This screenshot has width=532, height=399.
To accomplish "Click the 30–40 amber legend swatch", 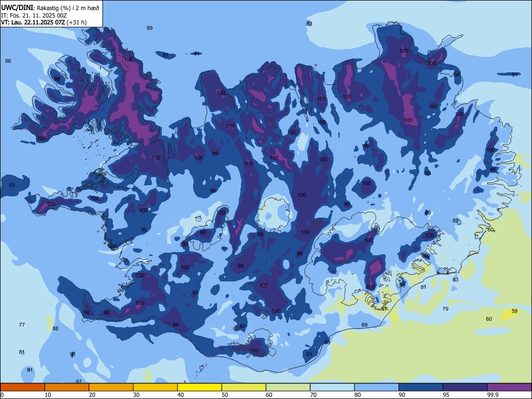I will click(155, 387).
